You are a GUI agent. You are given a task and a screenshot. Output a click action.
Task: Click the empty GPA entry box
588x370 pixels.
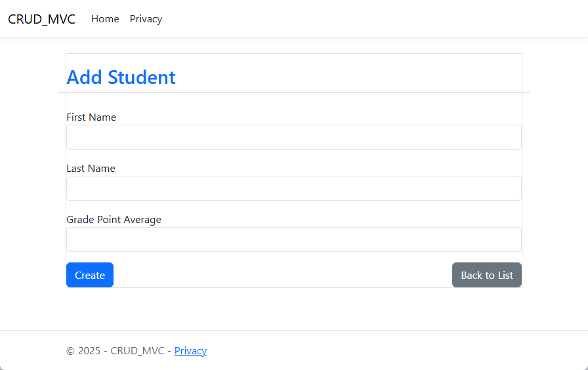coord(293,239)
